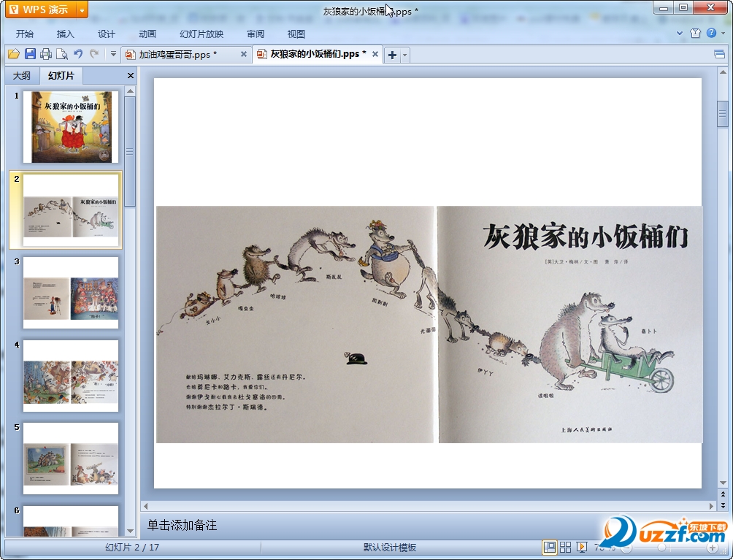Close the slide thumbnail pane

131,76
